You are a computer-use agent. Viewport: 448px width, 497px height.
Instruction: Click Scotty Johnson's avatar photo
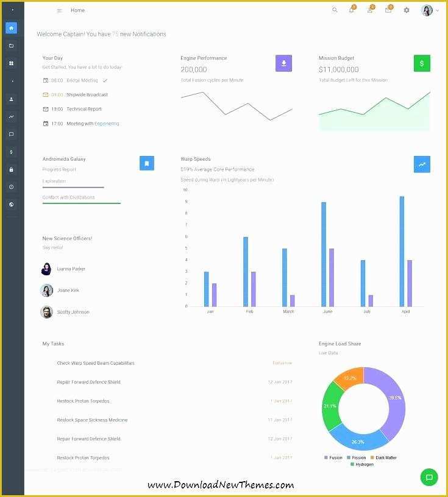click(47, 312)
